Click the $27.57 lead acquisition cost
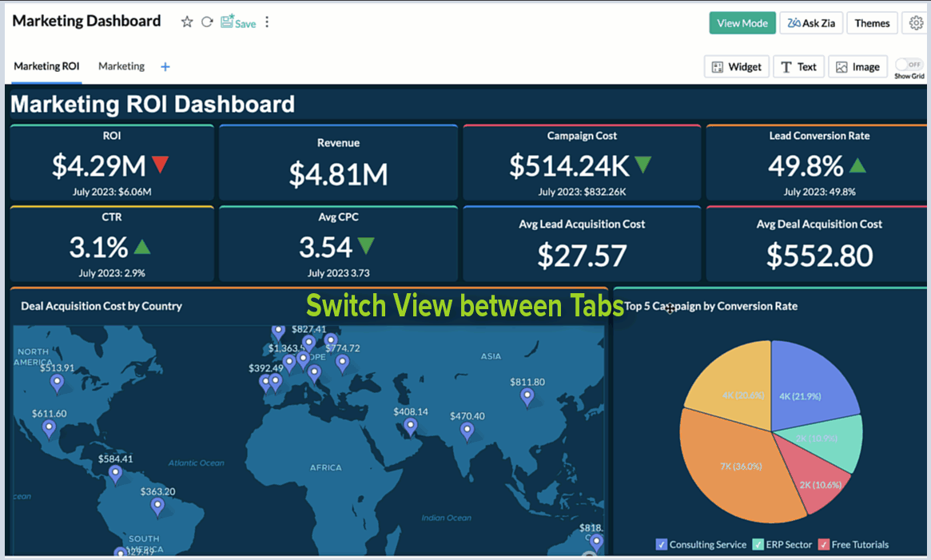Image resolution: width=931 pixels, height=560 pixels. pos(582,256)
